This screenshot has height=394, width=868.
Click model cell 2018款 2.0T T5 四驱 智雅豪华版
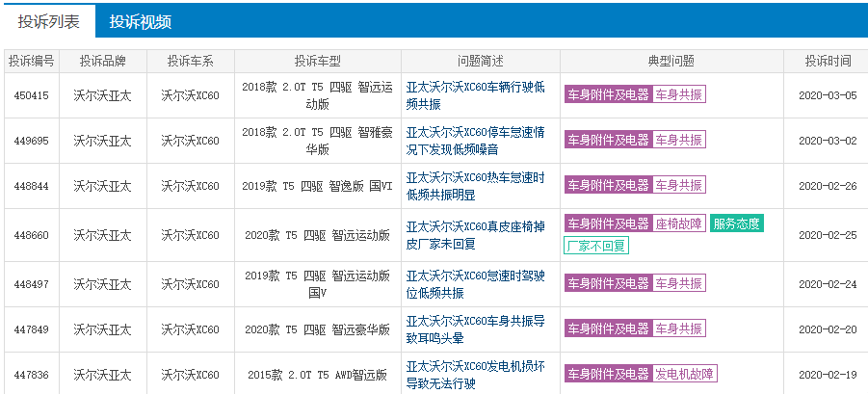pyautogui.click(x=318, y=141)
